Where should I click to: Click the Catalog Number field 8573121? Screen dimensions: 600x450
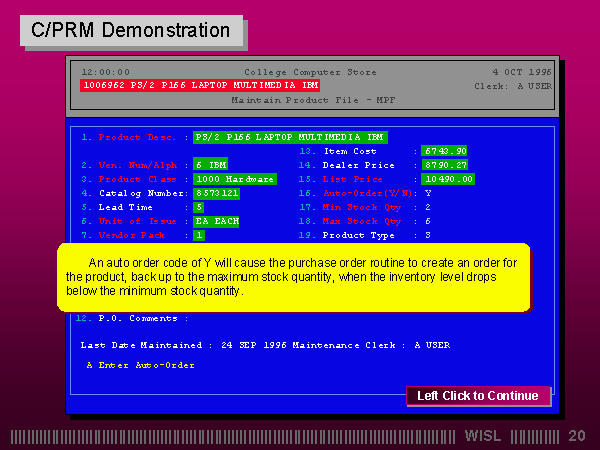click(217, 192)
